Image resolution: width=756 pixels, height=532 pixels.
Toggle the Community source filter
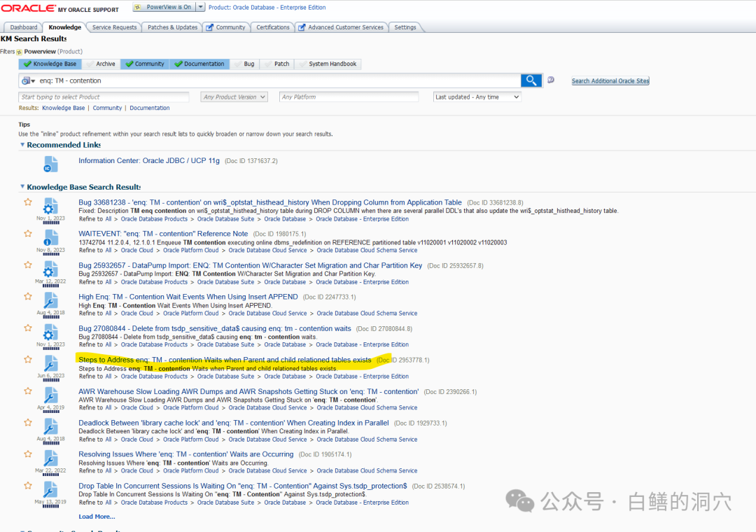coord(145,64)
